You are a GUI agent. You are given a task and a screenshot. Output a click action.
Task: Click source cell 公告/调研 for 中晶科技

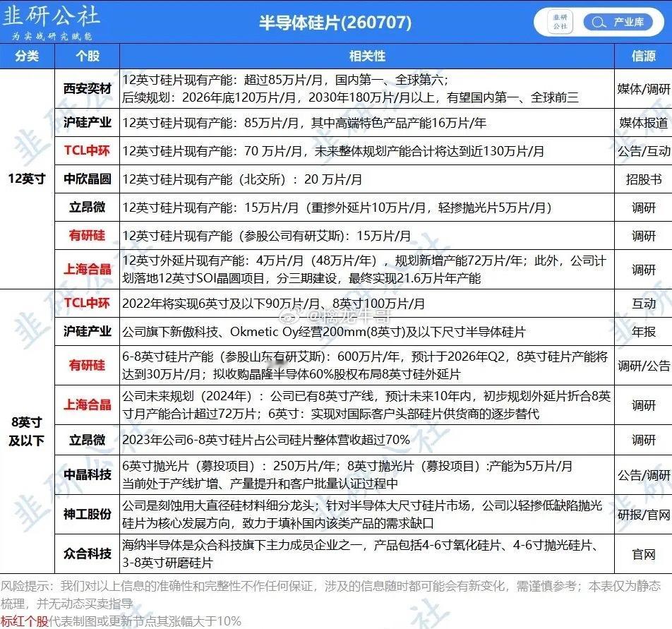click(x=643, y=474)
